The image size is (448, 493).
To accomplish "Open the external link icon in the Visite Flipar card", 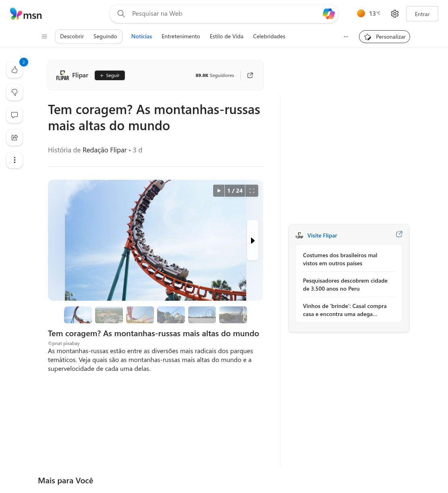I will tap(399, 234).
